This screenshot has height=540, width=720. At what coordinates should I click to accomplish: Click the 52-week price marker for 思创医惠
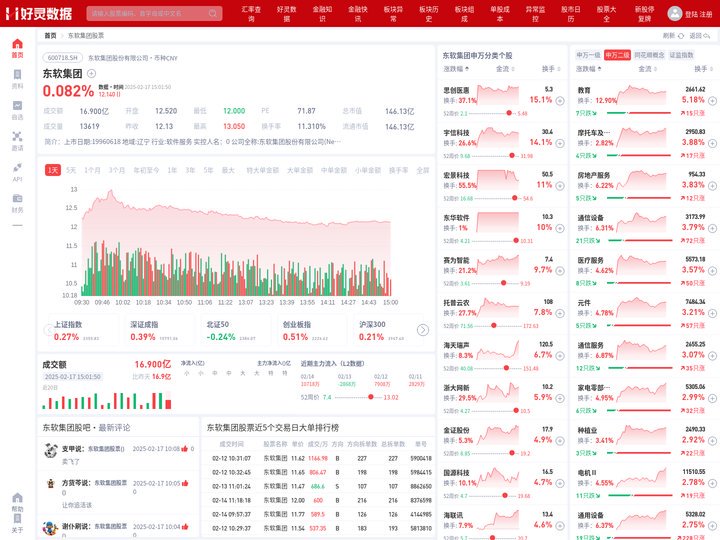point(509,113)
